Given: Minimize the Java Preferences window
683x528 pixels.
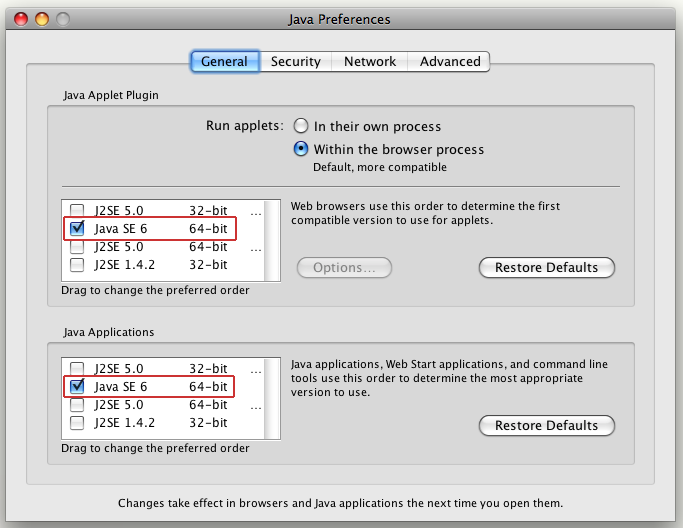Looking at the screenshot, I should pyautogui.click(x=42, y=19).
